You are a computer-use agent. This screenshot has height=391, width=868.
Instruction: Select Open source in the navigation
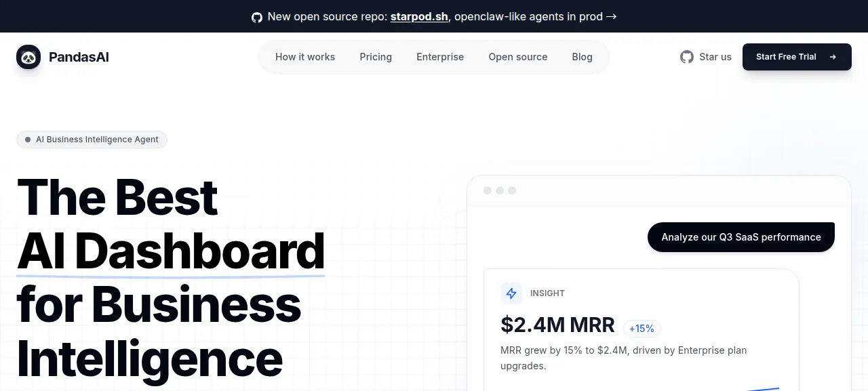pyautogui.click(x=518, y=57)
